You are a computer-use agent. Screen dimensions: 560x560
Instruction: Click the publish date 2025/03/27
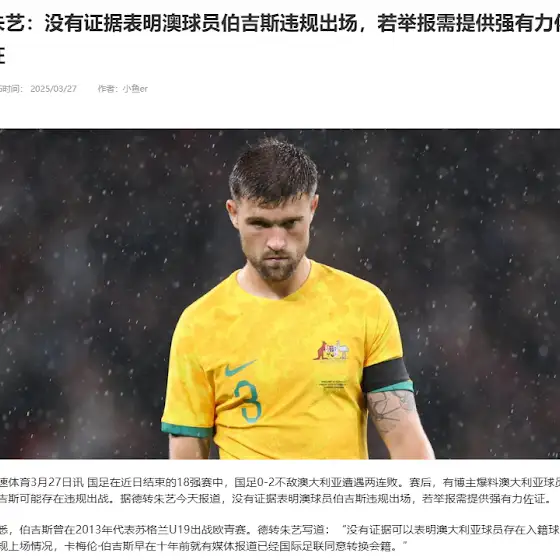[x=54, y=89]
